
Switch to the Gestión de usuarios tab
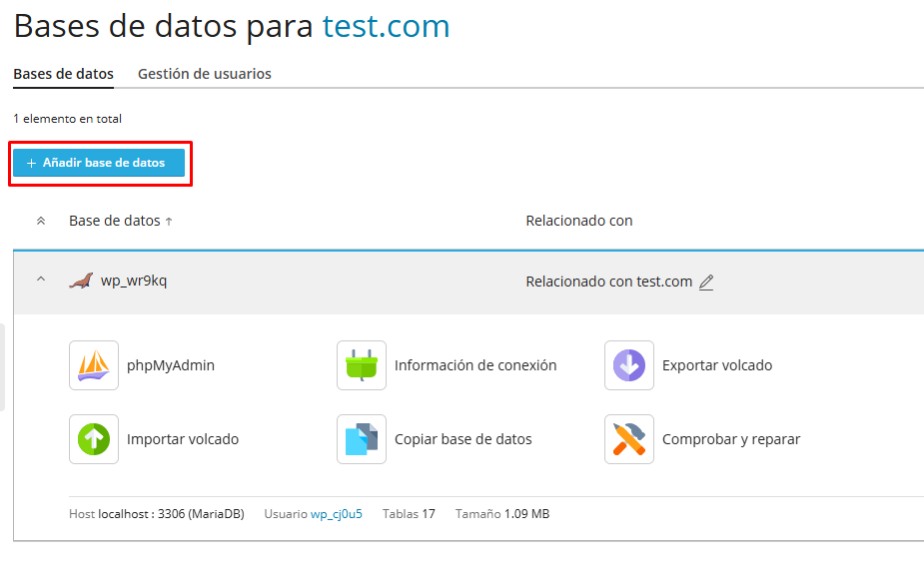coord(204,74)
